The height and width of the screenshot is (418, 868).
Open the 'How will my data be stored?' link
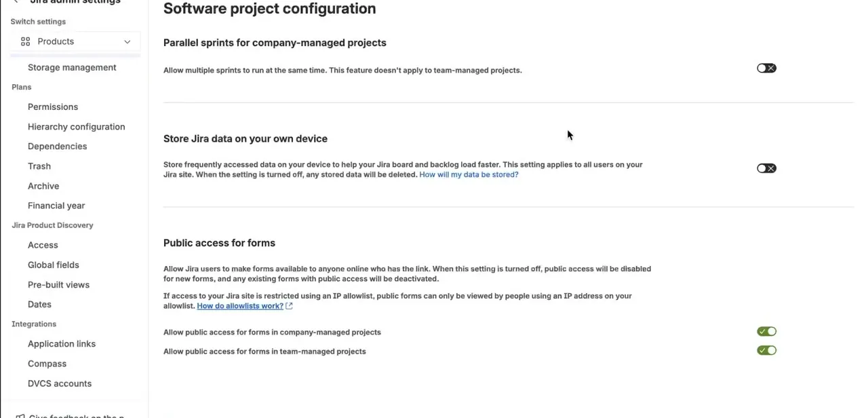tap(469, 174)
